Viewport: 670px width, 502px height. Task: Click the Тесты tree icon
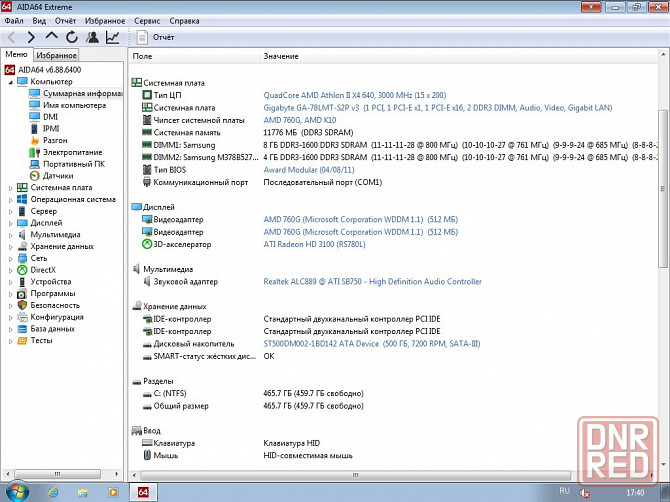22,341
